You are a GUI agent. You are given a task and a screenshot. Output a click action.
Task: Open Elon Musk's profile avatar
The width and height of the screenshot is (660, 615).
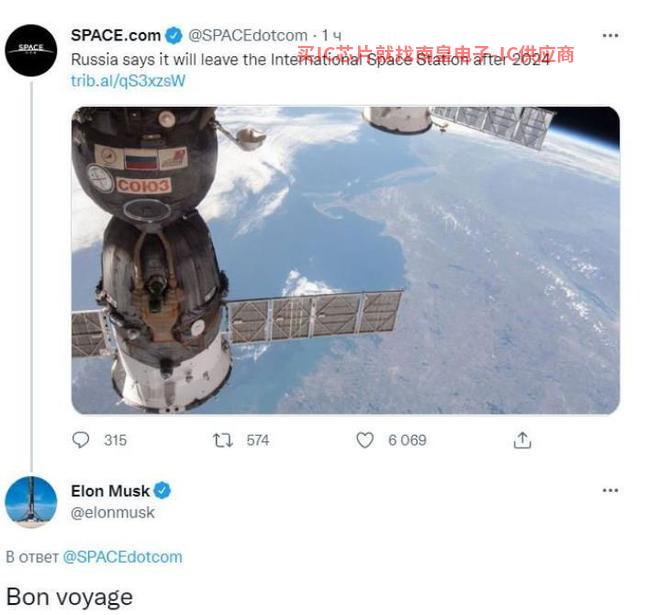[31, 502]
